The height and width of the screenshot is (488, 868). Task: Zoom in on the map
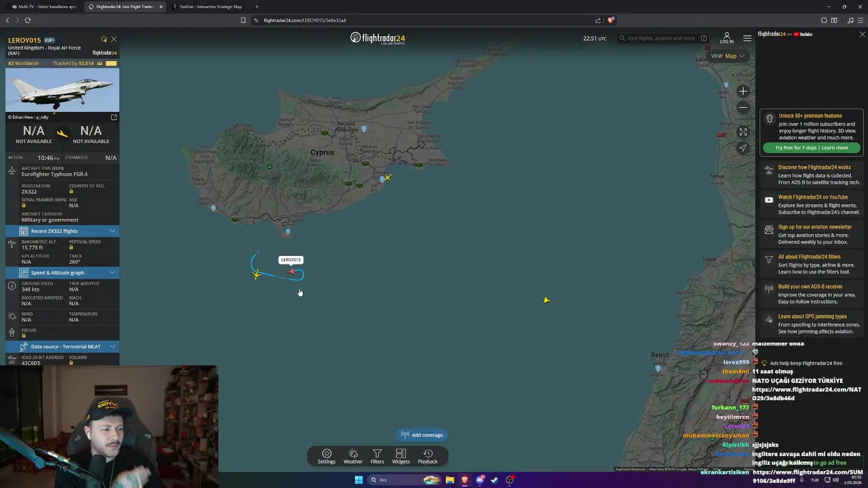click(743, 91)
